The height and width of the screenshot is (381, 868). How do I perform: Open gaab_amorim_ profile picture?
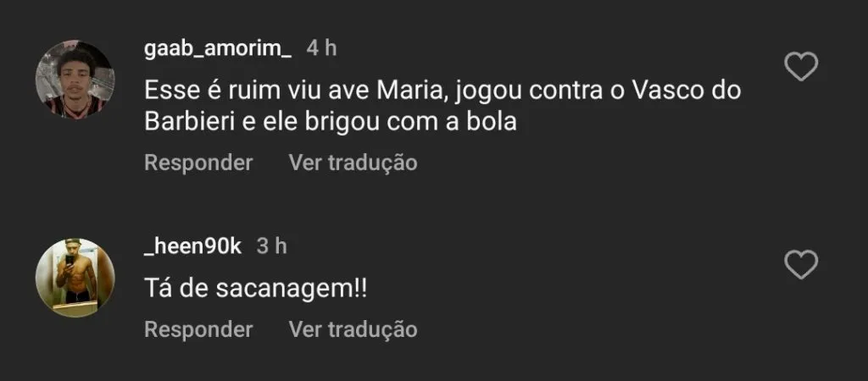point(75,80)
